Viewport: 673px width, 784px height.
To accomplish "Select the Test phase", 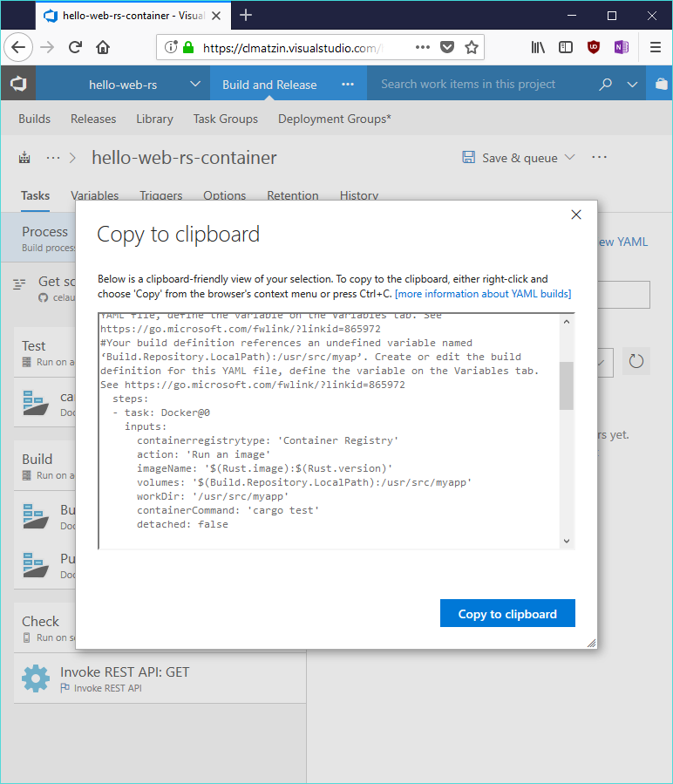I will (x=45, y=352).
